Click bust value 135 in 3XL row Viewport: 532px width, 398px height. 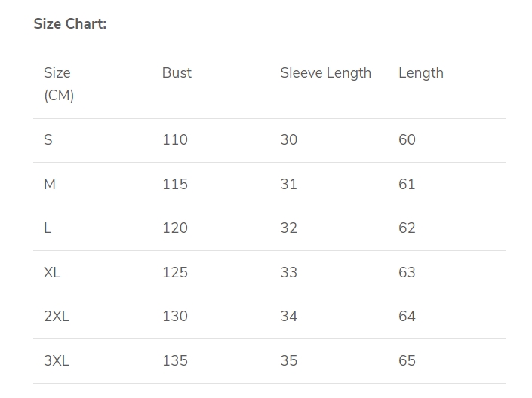[174, 361]
